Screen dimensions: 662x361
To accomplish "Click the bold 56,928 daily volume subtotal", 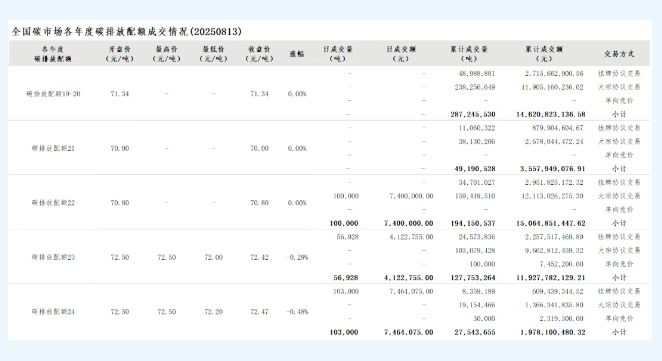I will (346, 277).
